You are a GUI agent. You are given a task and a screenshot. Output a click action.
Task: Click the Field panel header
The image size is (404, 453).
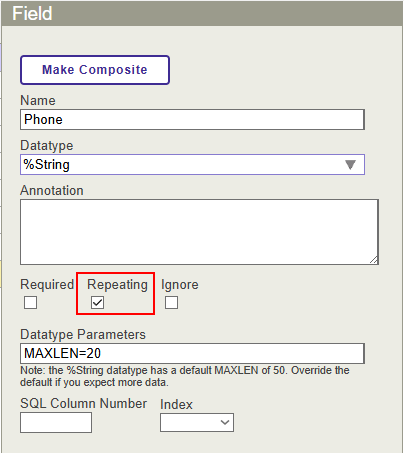202,13
